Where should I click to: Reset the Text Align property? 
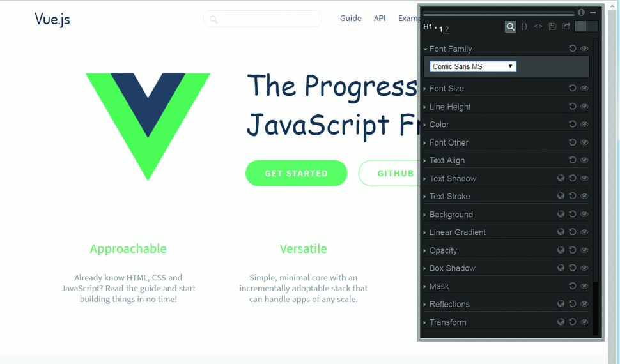572,160
